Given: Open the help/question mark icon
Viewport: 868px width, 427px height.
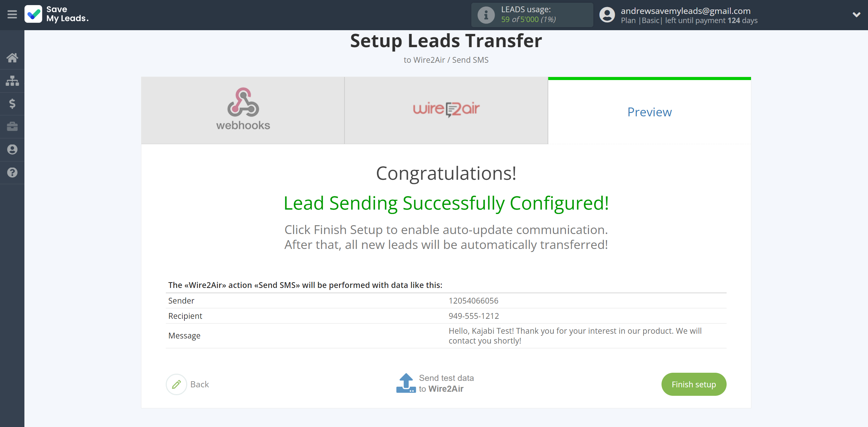Looking at the screenshot, I should [x=12, y=172].
